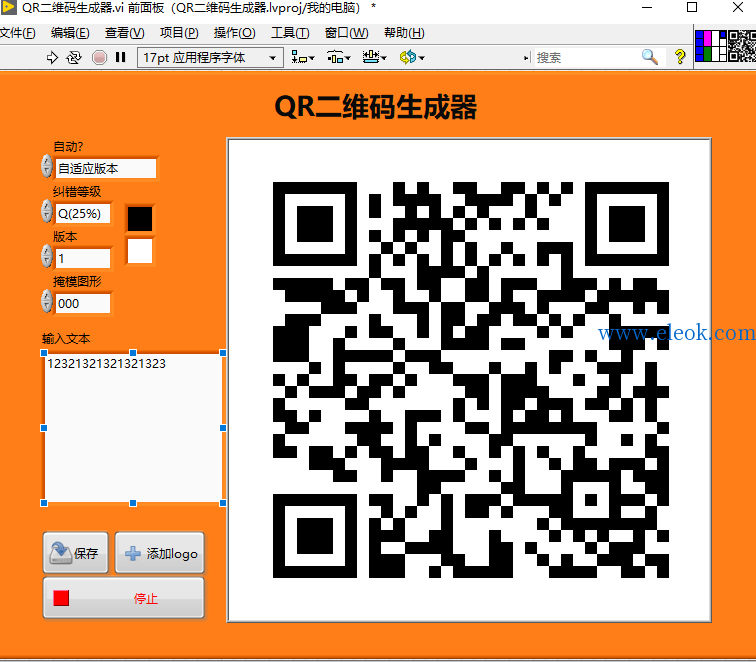
Task: Minimize the window
Action: click(647, 7)
